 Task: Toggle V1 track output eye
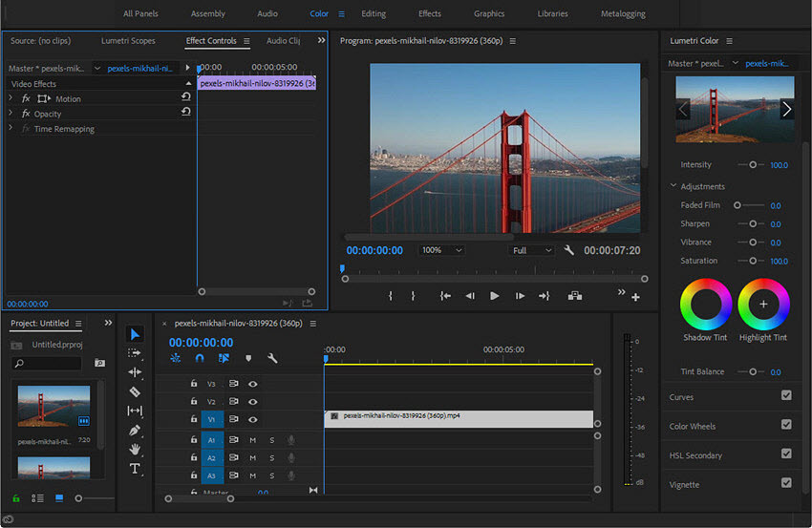pyautogui.click(x=253, y=420)
